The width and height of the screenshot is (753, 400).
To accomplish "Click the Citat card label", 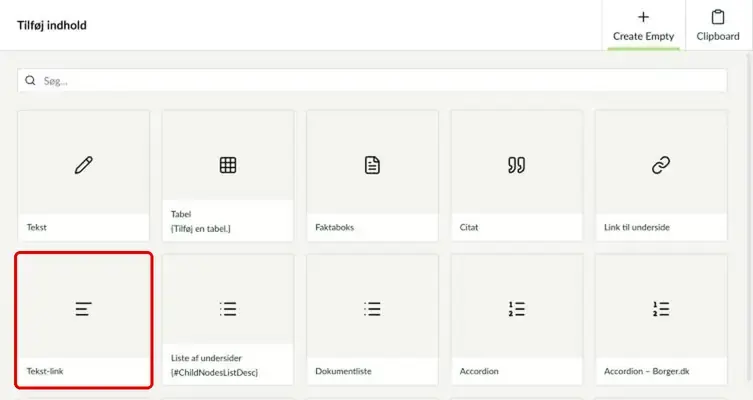I will click(x=469, y=227).
